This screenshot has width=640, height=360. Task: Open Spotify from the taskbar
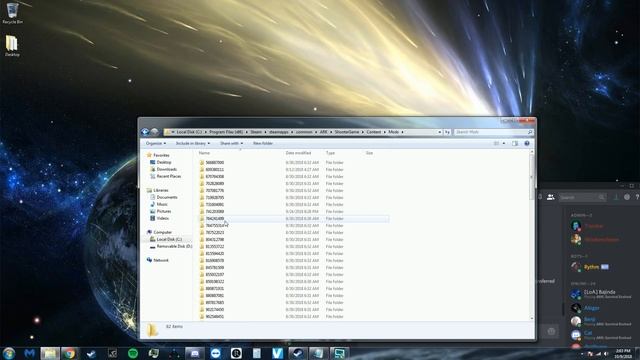point(133,353)
